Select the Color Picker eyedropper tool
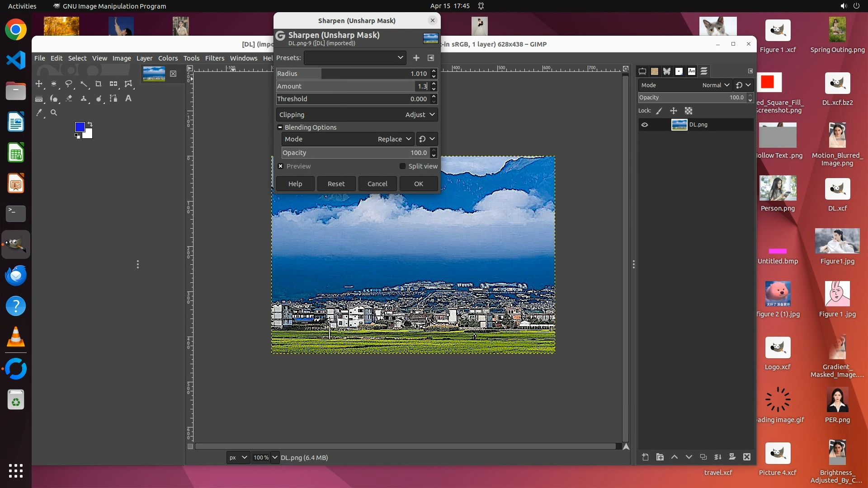The height and width of the screenshot is (488, 868). pos(39,113)
